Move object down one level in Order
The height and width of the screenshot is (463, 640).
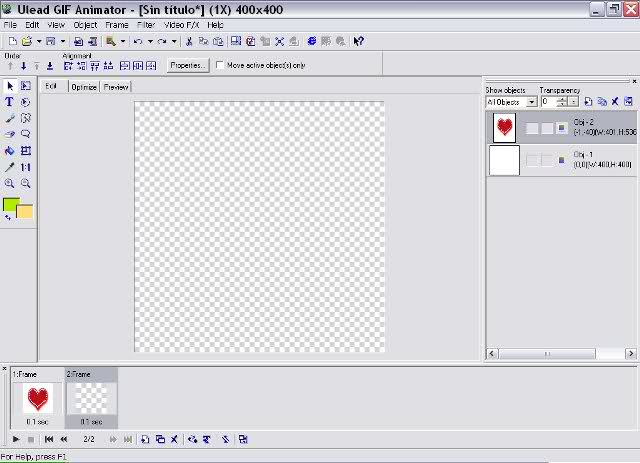point(24,66)
